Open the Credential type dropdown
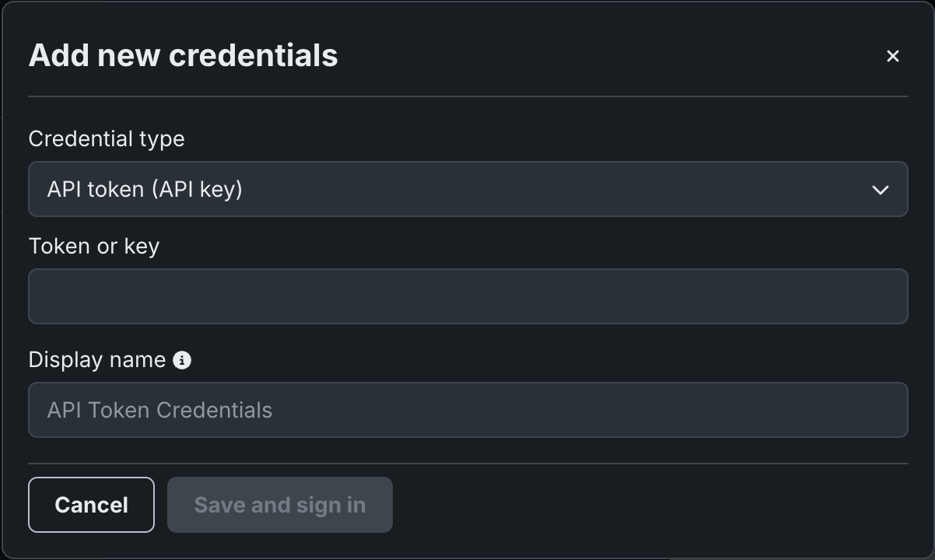This screenshot has height=560, width=935. coord(467,189)
